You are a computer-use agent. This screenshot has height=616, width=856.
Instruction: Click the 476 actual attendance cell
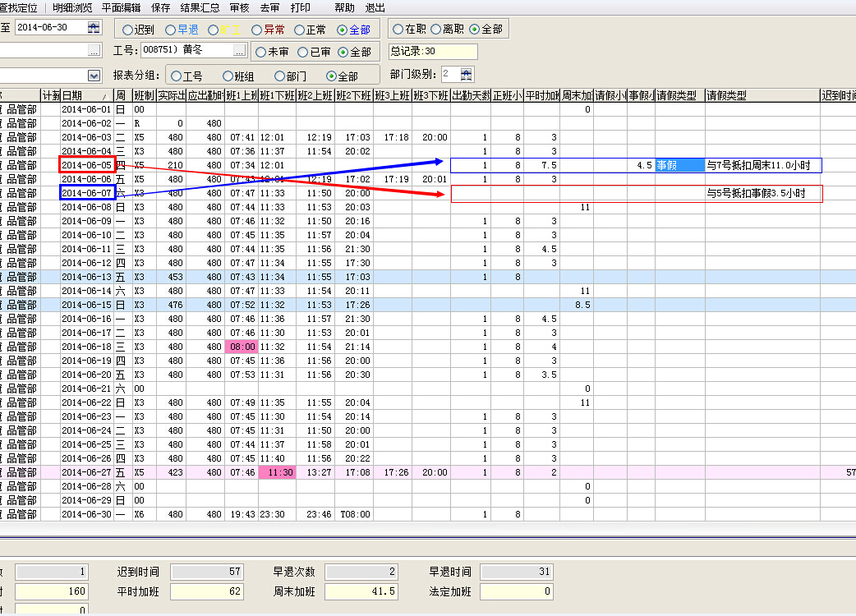[x=172, y=305]
